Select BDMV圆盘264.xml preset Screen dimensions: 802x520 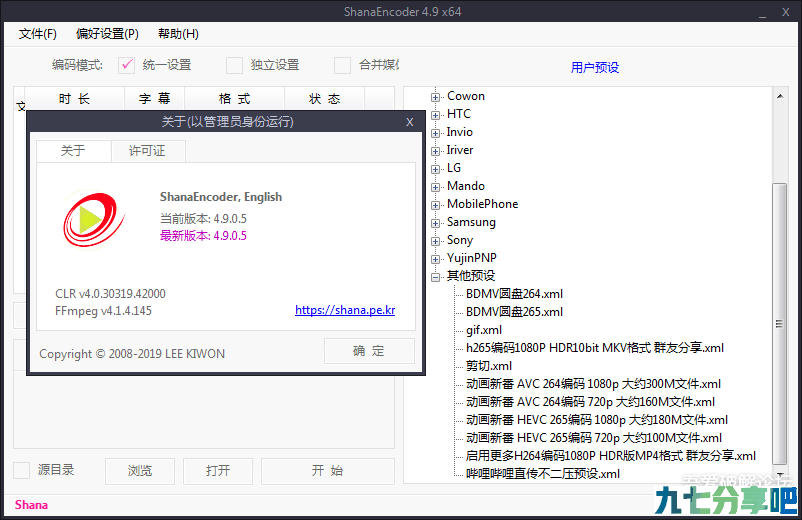click(x=514, y=294)
